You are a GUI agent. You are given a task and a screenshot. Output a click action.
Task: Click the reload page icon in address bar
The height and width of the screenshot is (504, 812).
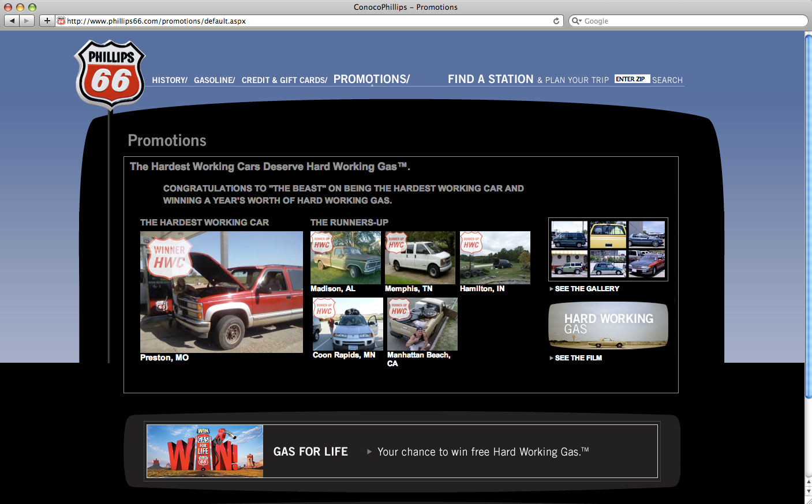click(x=556, y=21)
